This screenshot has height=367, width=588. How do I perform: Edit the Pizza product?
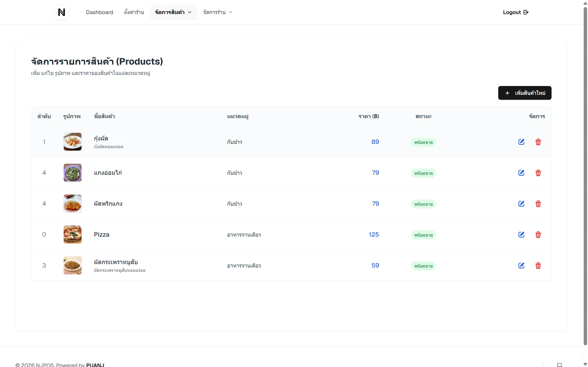521,235
